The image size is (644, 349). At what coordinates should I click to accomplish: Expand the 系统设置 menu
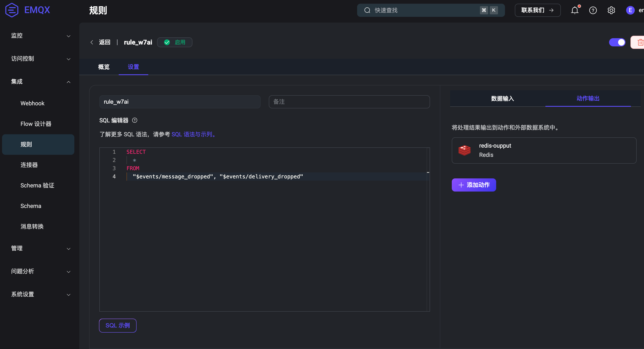pos(40,295)
